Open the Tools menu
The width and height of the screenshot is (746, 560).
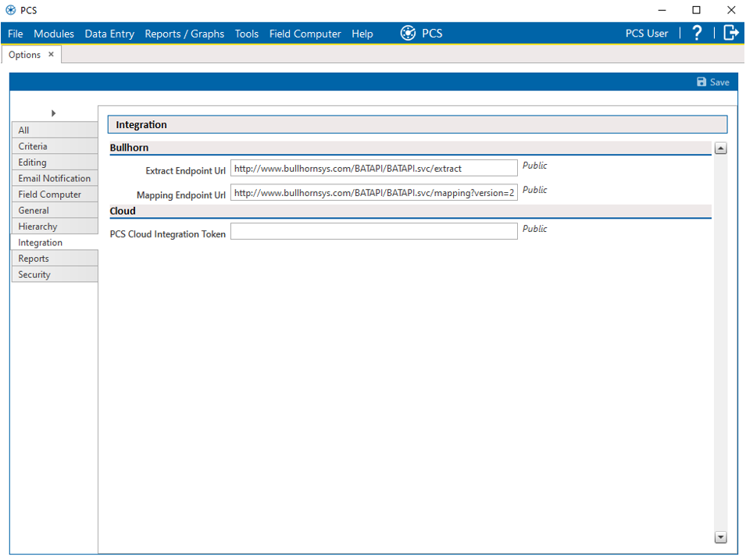pyautogui.click(x=246, y=34)
